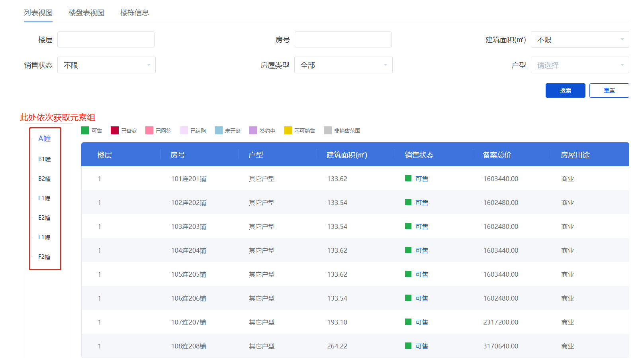This screenshot has height=358, width=644.
Task: Select E2幢 in the building list
Action: 45,218
